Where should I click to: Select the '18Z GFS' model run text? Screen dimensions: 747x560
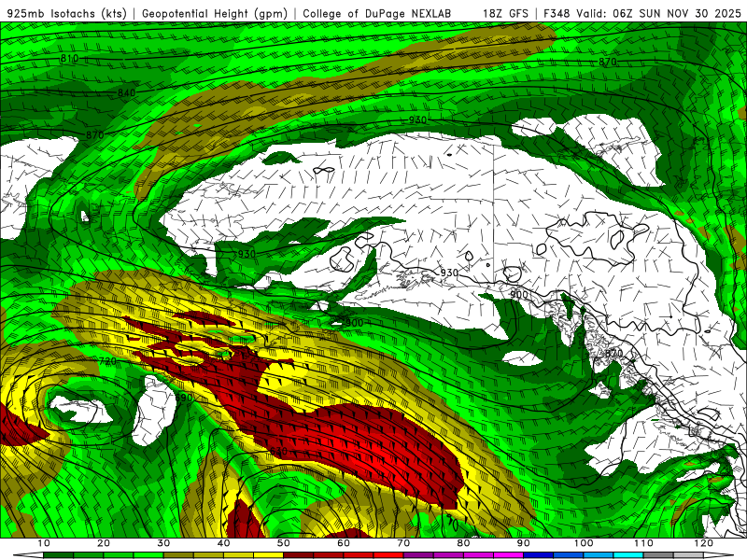point(505,13)
